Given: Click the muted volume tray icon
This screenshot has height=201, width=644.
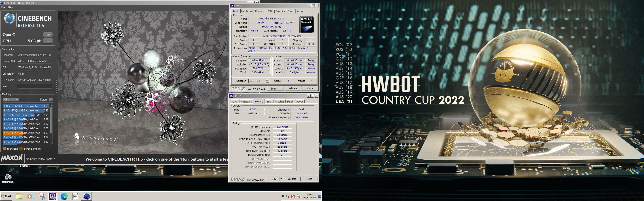Looking at the screenshot, I should tap(288, 197).
